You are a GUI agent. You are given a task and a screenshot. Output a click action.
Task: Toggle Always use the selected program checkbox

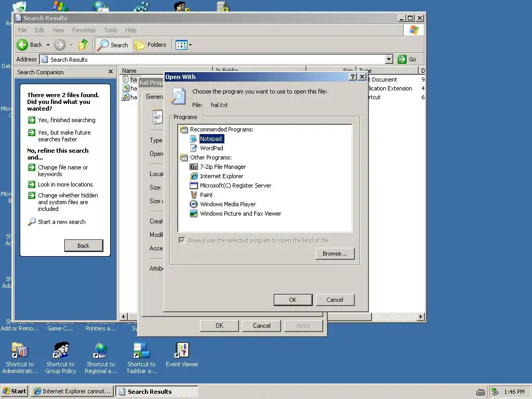point(182,240)
